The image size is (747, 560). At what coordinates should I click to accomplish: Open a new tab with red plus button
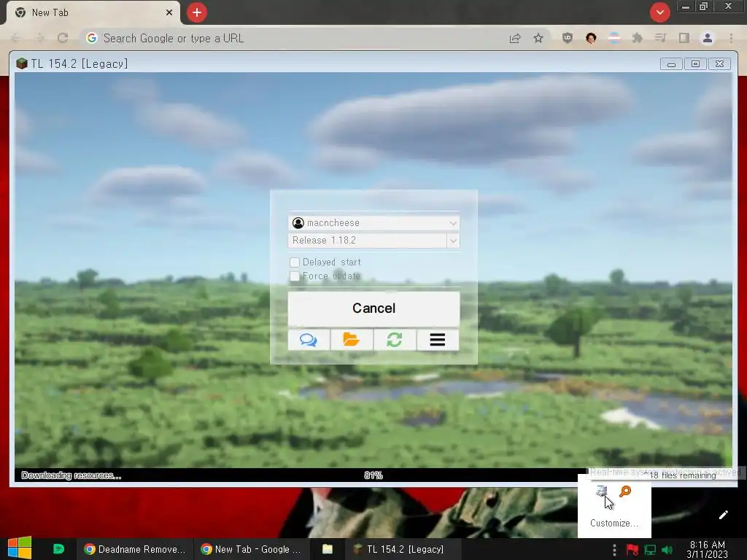coord(197,12)
